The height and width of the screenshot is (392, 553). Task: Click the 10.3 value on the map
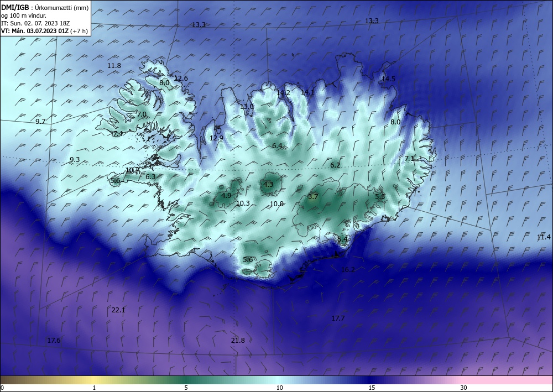coord(243,203)
